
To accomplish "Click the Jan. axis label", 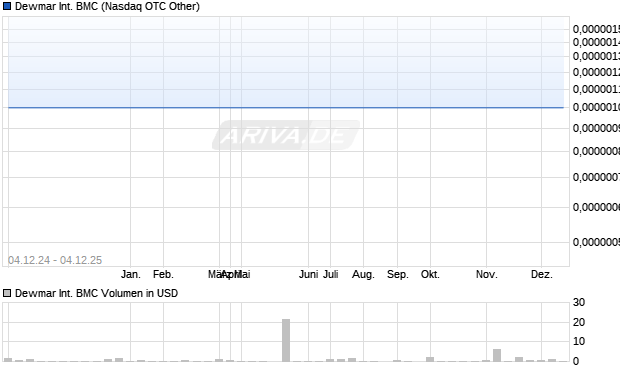I will tap(130, 274).
